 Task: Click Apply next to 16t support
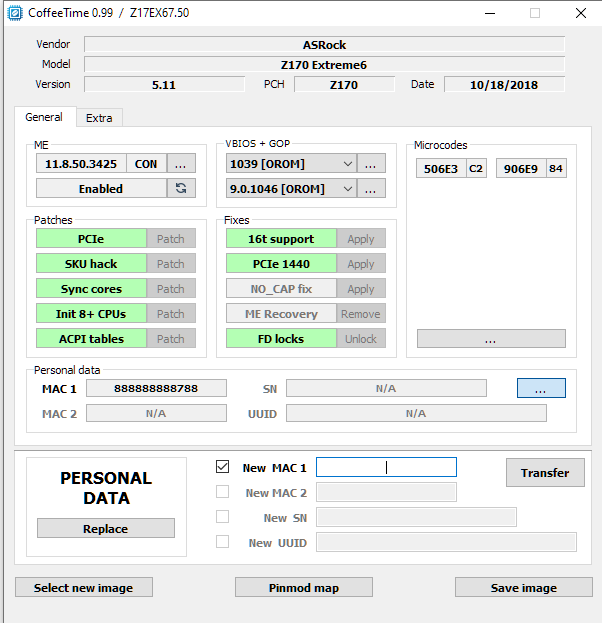coord(361,238)
